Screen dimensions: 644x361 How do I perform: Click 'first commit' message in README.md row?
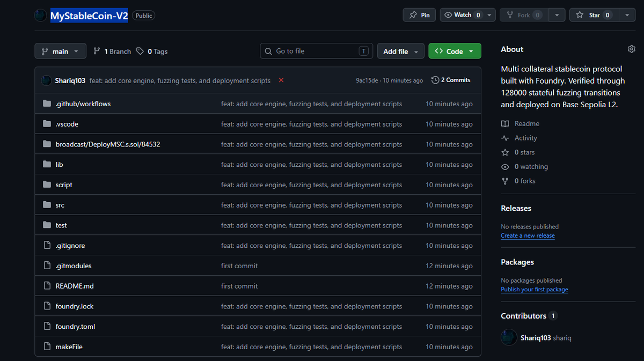click(239, 286)
